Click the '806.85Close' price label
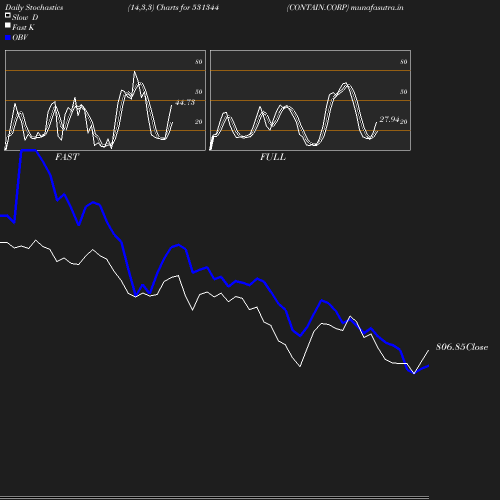 pyautogui.click(x=462, y=347)
